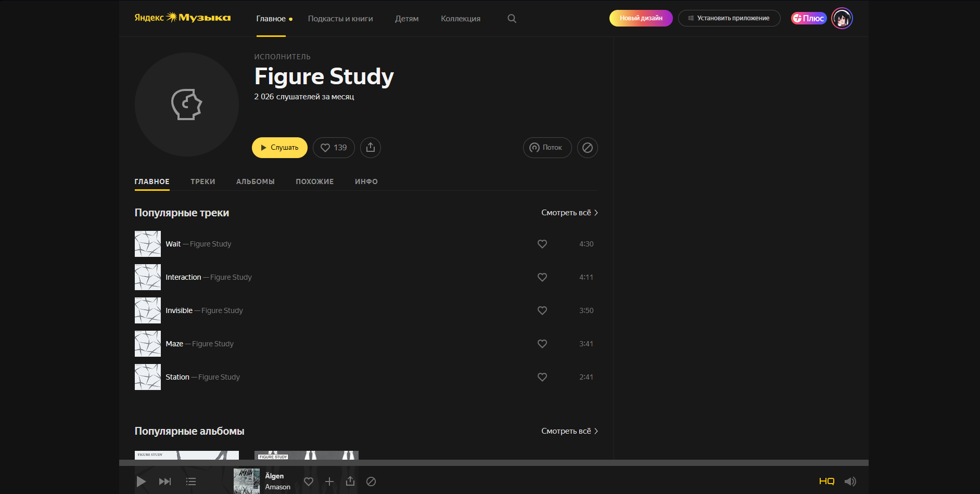Open the track title Interaction
The width and height of the screenshot is (980, 494).
tap(183, 277)
